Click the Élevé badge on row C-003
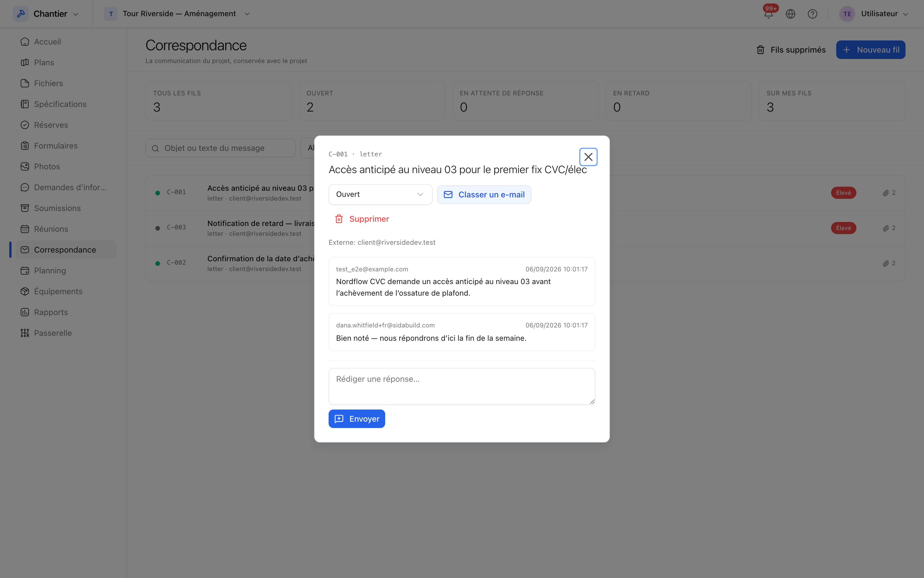This screenshot has width=924, height=578. [843, 228]
